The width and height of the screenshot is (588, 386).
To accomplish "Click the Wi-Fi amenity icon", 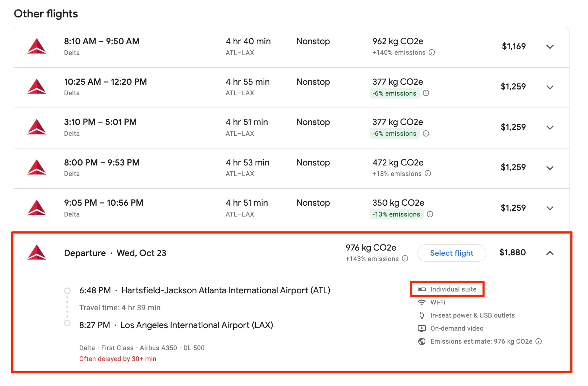I will [x=421, y=302].
